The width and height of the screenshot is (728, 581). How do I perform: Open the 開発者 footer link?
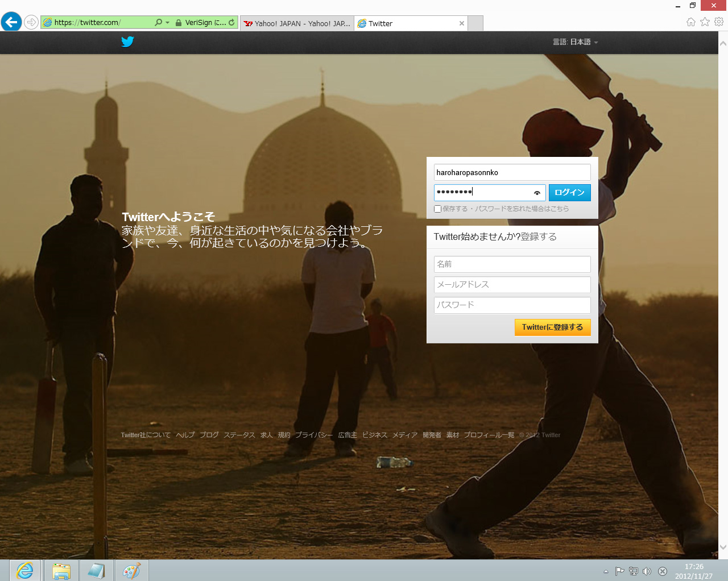click(x=432, y=435)
